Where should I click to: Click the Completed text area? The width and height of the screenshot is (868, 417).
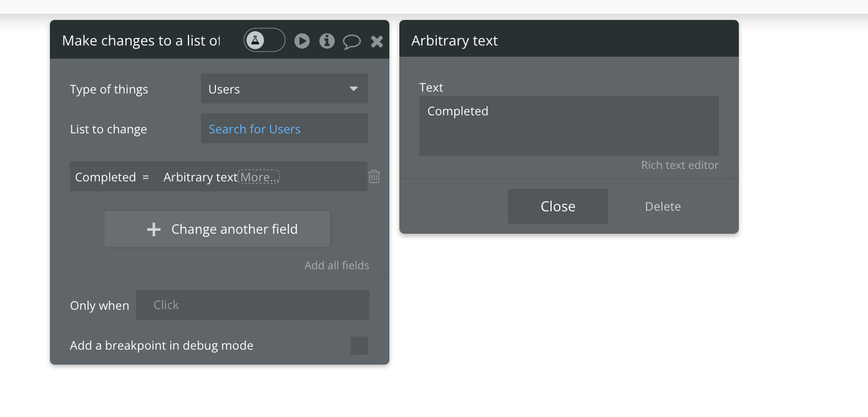point(569,126)
